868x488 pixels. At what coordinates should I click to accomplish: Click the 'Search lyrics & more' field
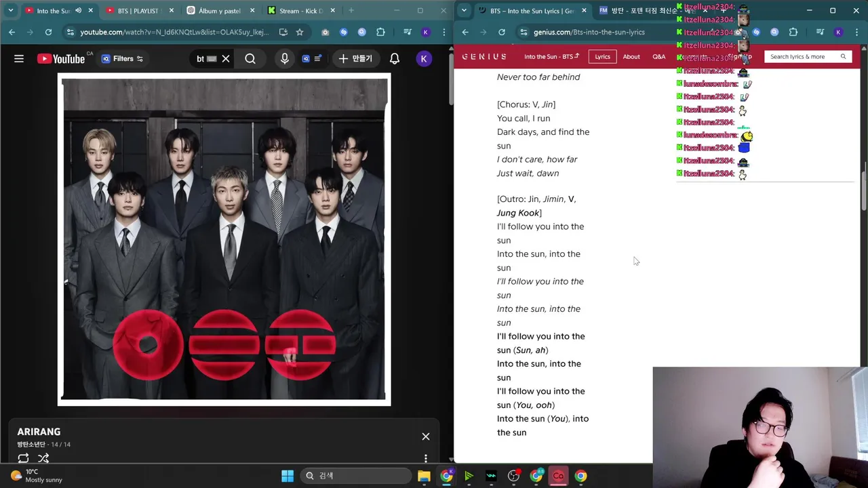click(x=807, y=57)
